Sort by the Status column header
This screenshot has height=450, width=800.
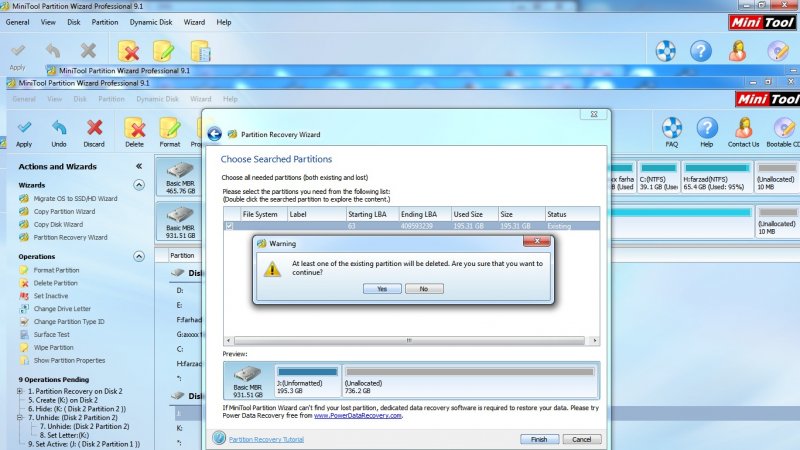(572, 214)
